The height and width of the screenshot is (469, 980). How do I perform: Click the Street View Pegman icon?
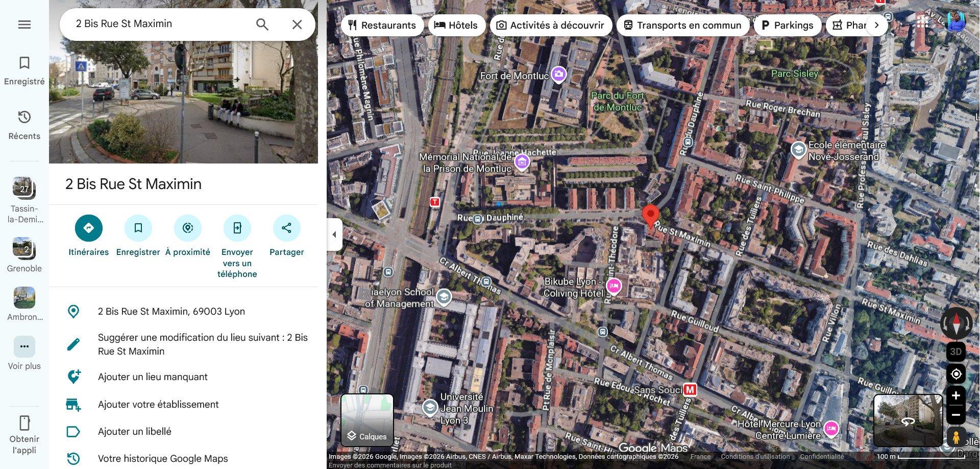[x=956, y=437]
